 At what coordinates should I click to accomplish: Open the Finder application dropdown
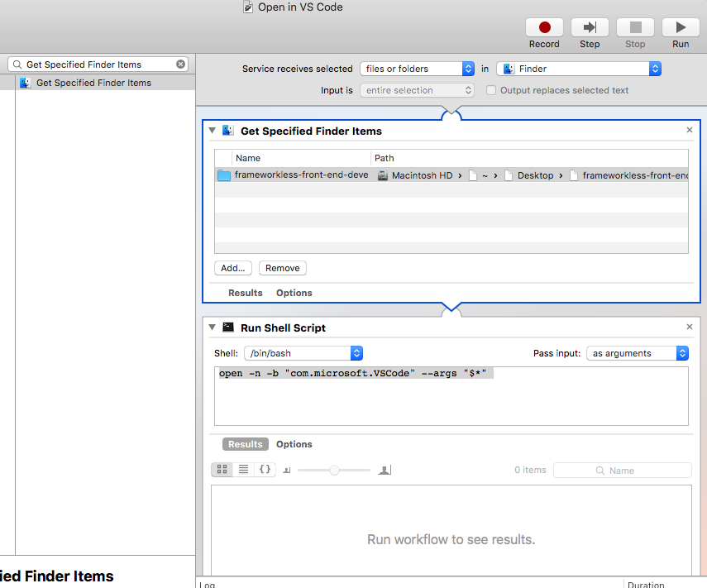(579, 69)
